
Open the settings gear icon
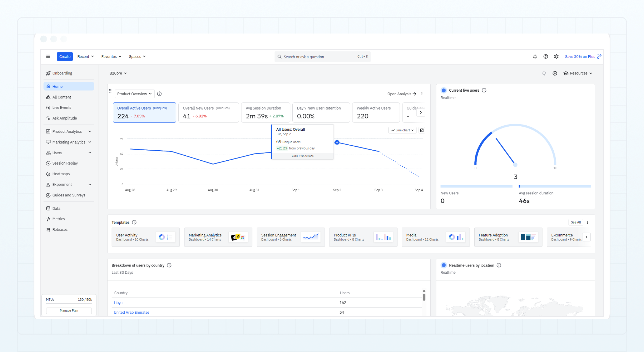pyautogui.click(x=556, y=56)
